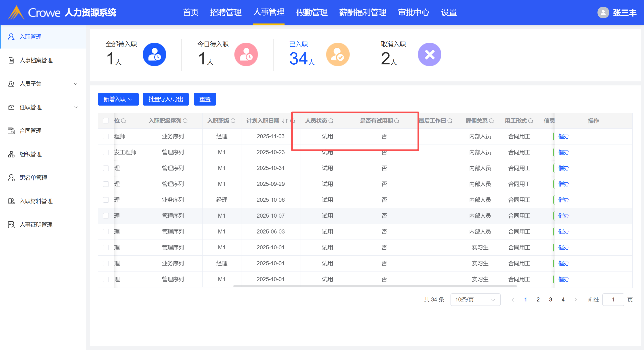The width and height of the screenshot is (644, 350).
Task: Click the blue 全部待入职 user icon
Action: click(154, 55)
